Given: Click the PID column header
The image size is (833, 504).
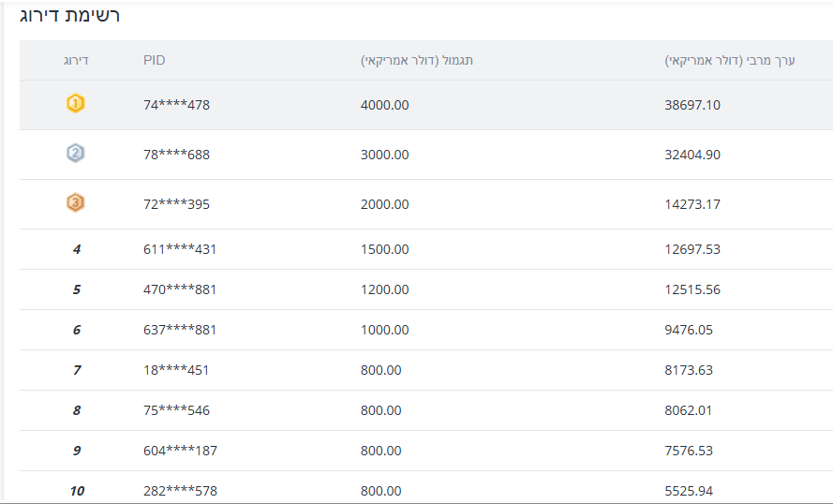Looking at the screenshot, I should [155, 61].
